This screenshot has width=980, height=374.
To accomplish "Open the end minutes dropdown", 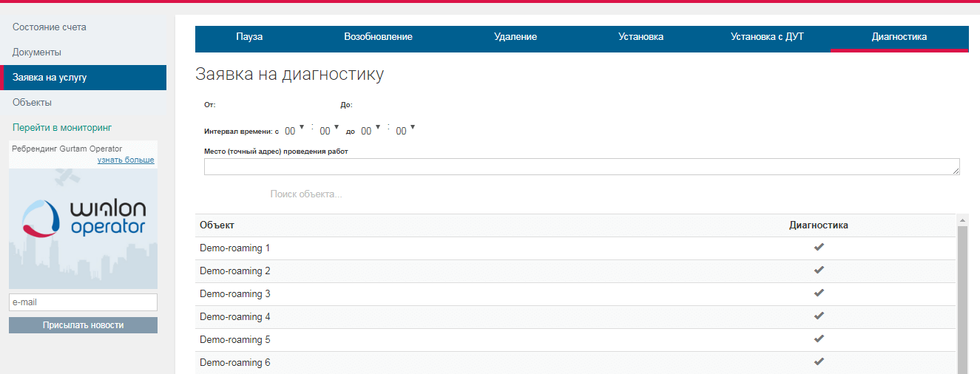I will 406,131.
